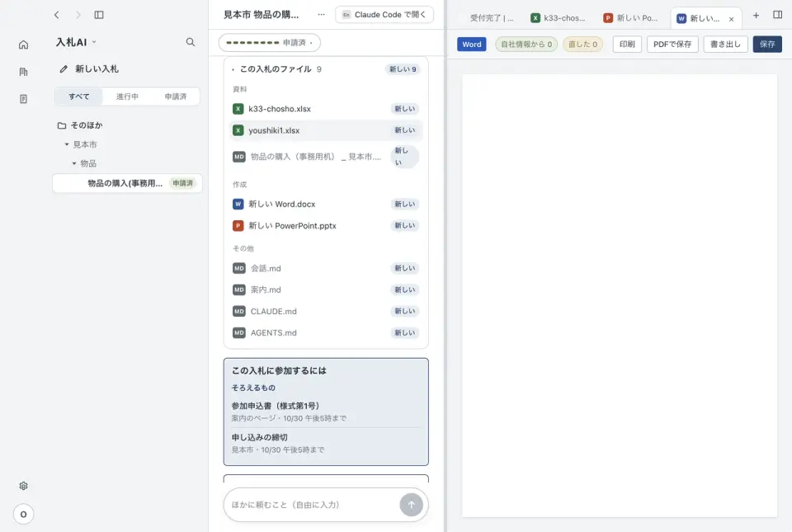Screen dimensions: 792x532
Task: Click the 新しい 9 badge
Action: [403, 69]
